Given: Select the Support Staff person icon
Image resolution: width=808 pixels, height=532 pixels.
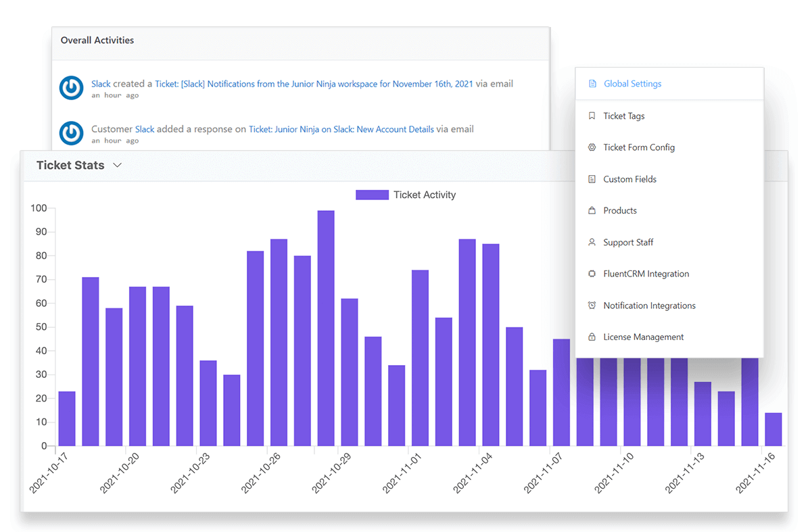Looking at the screenshot, I should (x=591, y=242).
